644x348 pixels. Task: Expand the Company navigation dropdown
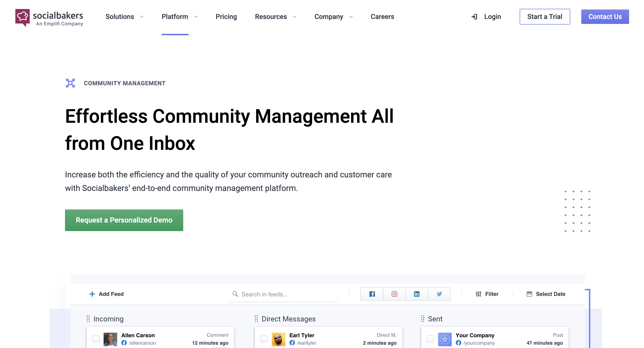(334, 17)
